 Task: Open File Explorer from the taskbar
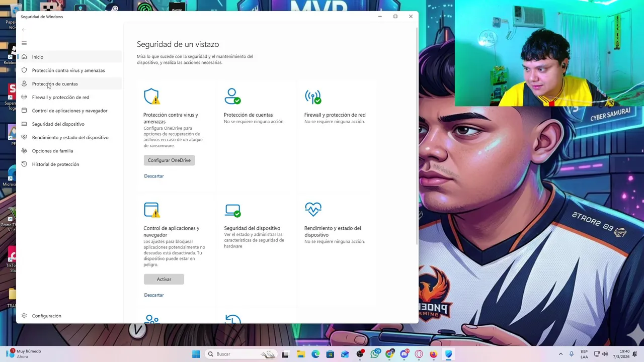pyautogui.click(x=300, y=354)
